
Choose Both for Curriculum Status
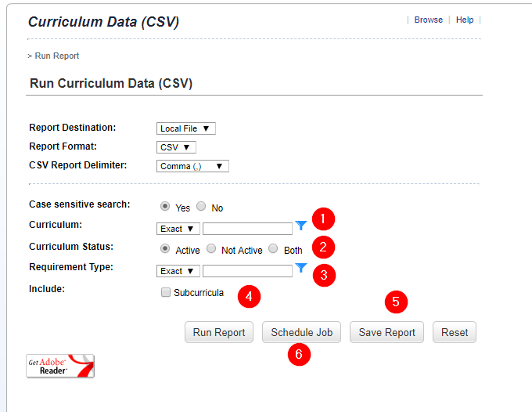(273, 249)
